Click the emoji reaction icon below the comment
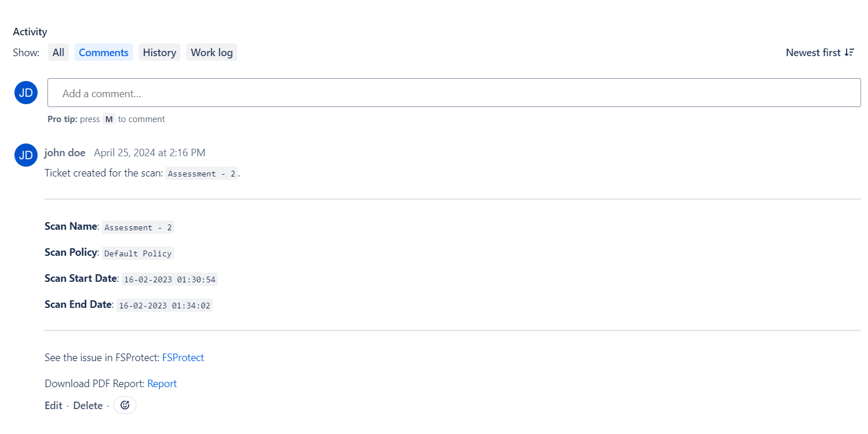The width and height of the screenshot is (868, 434). [125, 406]
